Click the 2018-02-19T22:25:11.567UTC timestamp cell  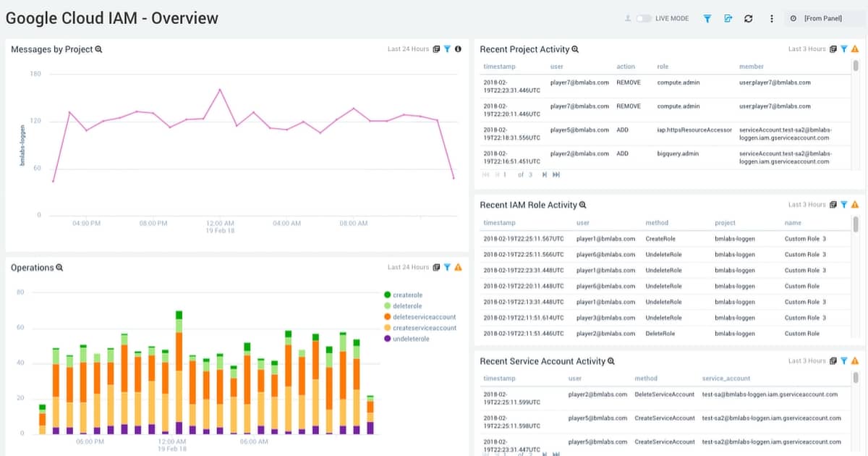[523, 239]
